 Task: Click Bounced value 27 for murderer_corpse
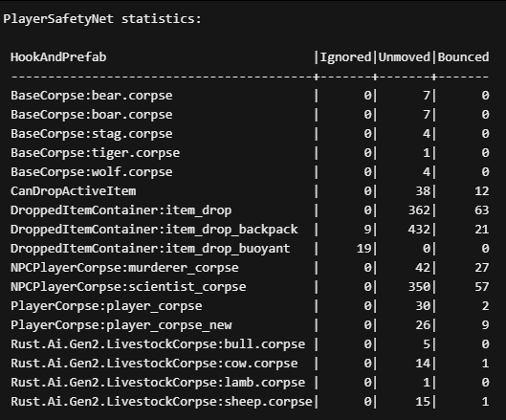click(482, 268)
